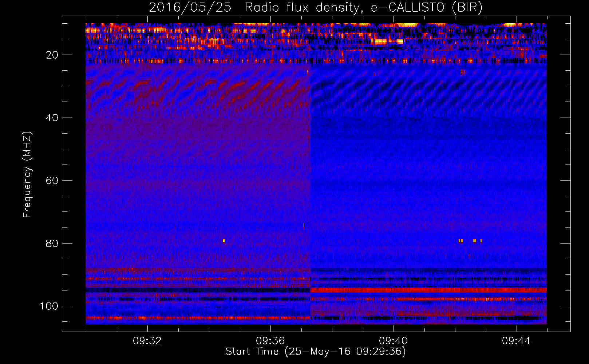This screenshot has height=364, width=589.
Task: Click the 09:44 time tick label
Action: [x=516, y=341]
